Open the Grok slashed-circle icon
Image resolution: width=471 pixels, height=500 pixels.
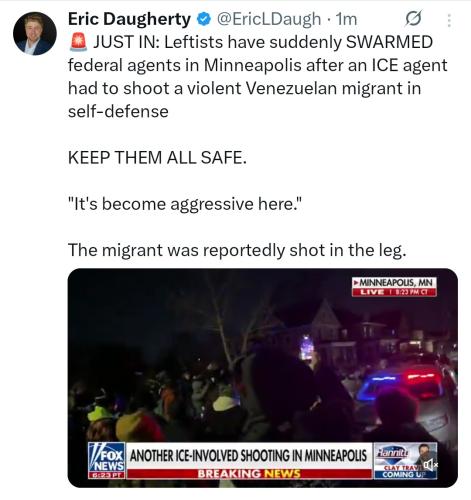[413, 19]
